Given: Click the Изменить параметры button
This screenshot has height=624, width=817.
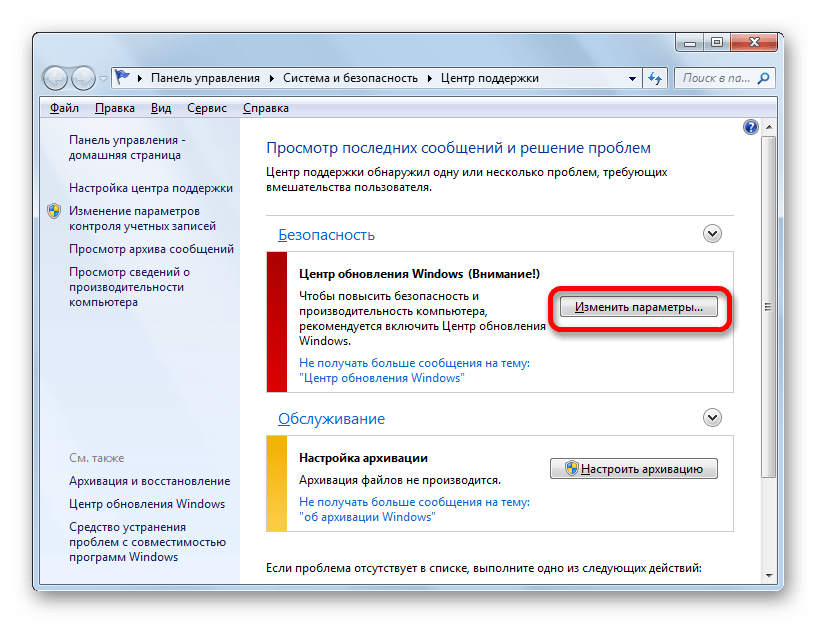Looking at the screenshot, I should 640,307.
